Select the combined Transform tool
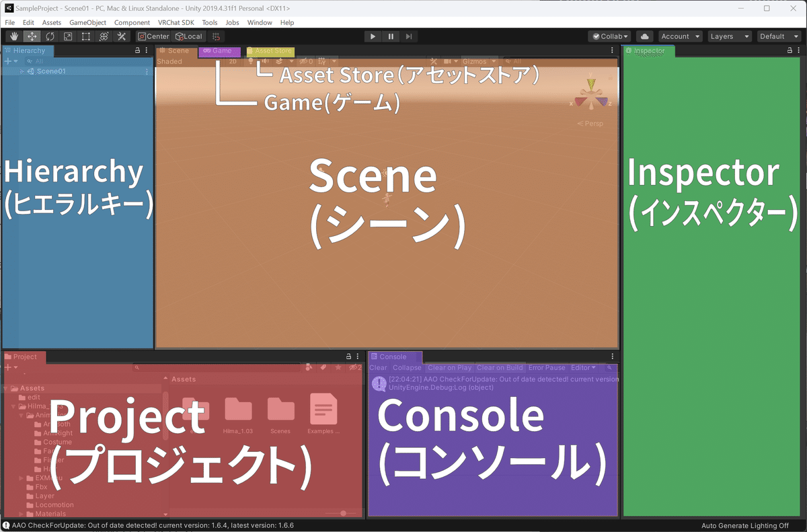This screenshot has height=532, width=807. tap(104, 36)
